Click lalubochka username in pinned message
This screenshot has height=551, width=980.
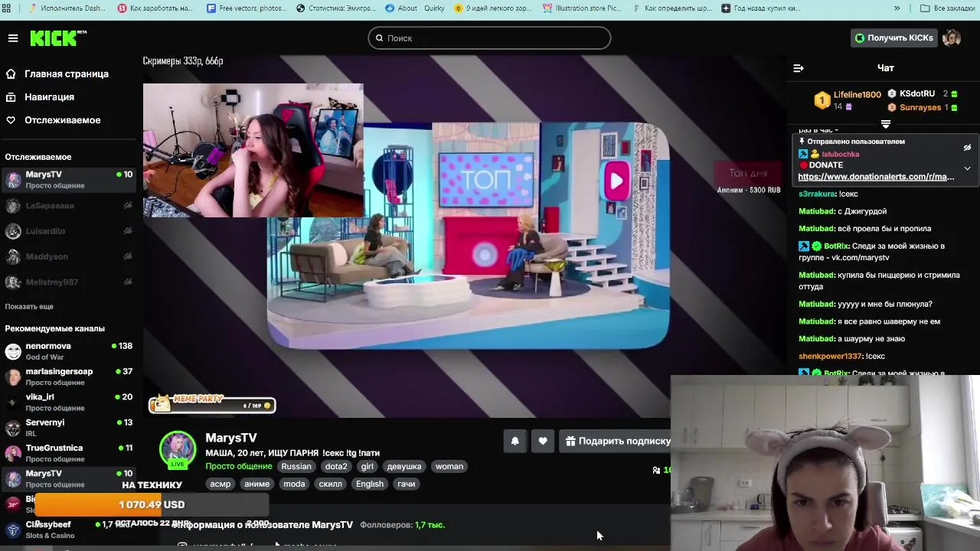[x=840, y=154]
